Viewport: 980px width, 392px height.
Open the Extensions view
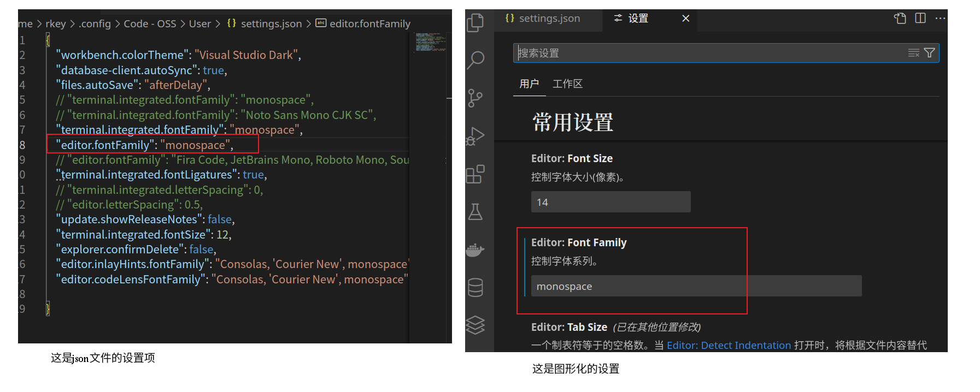(x=476, y=174)
